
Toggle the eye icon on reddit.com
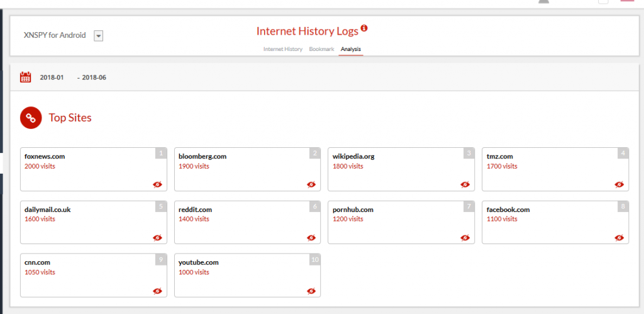(x=311, y=238)
